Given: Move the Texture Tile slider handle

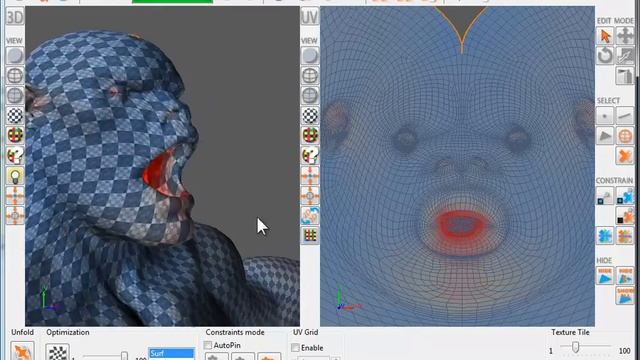Looking at the screenshot, I should [576, 347].
